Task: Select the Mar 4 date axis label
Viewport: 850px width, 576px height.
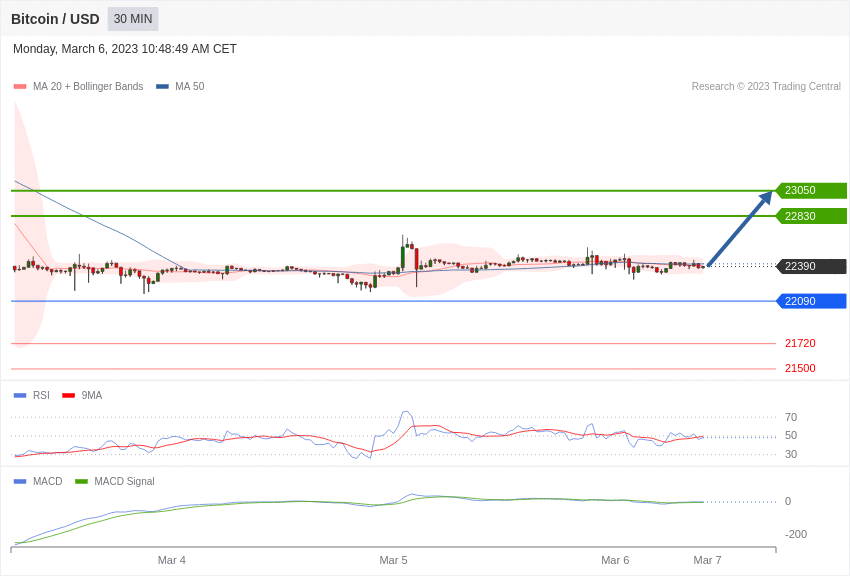Action: coord(172,560)
